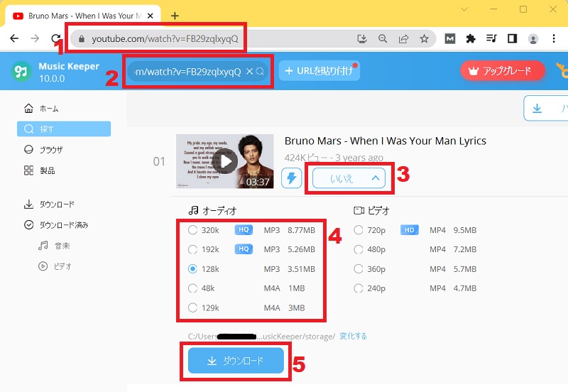The image size is (568, 392).
Task: Open 探す in the sidebar
Action: (64, 129)
